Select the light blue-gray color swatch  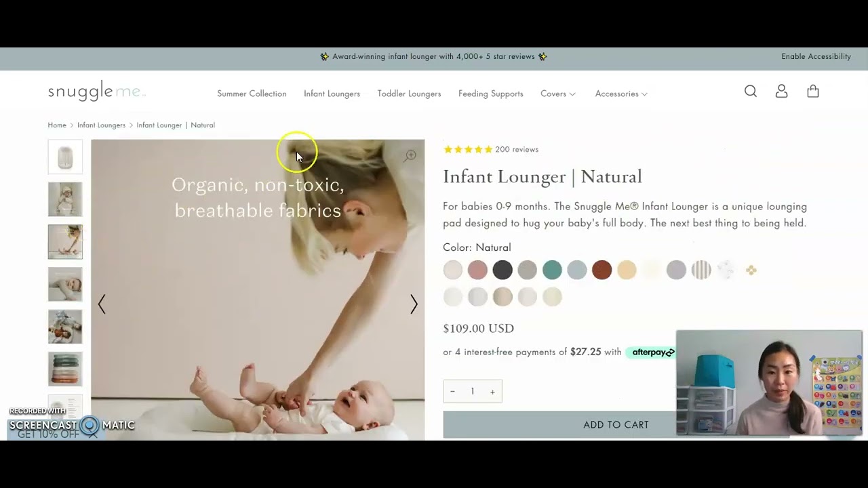point(577,270)
